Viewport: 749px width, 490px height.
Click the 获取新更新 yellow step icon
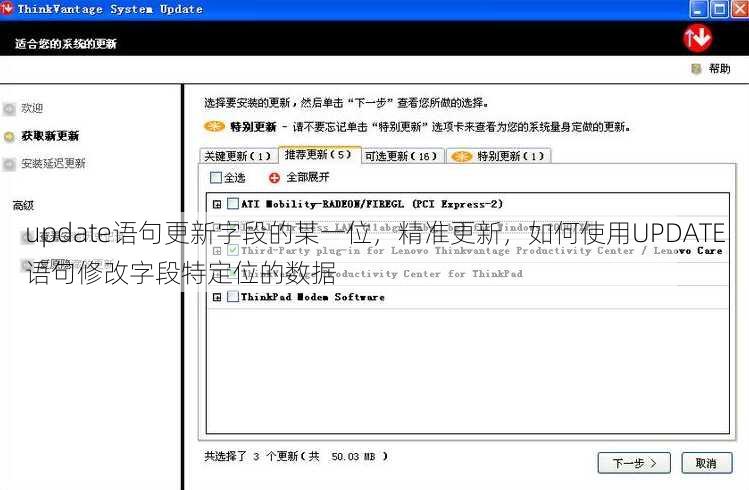tap(9, 137)
